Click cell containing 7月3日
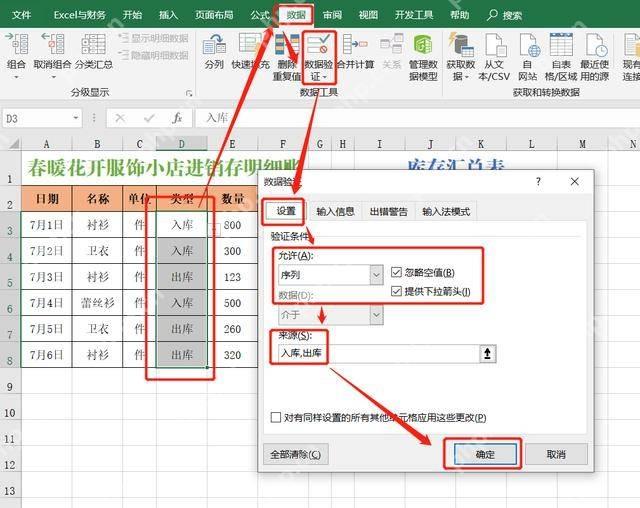640x508 pixels. click(47, 277)
